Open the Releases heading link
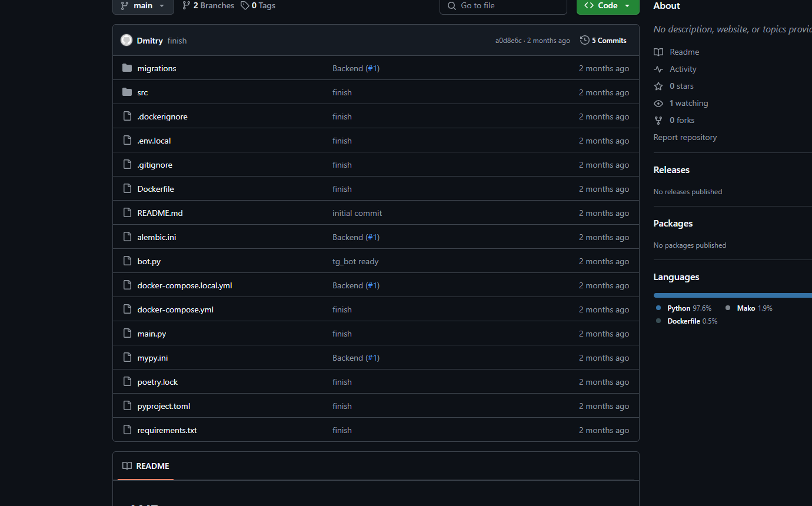The height and width of the screenshot is (506, 812). tap(671, 169)
